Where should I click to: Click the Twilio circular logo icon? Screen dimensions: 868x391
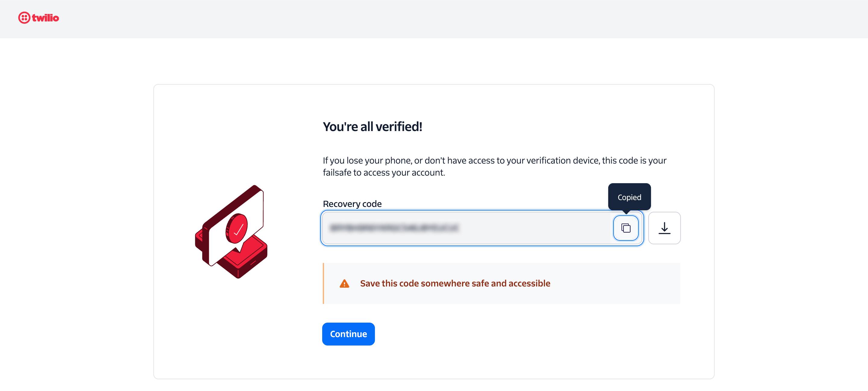coord(24,17)
